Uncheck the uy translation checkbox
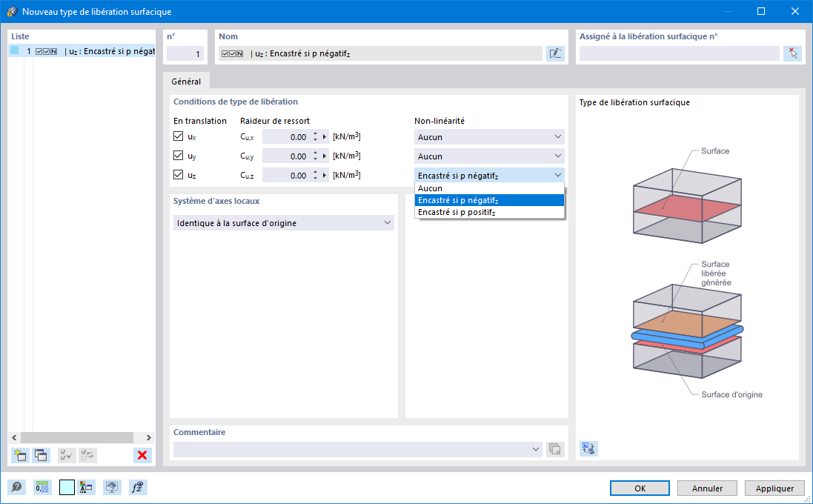This screenshot has width=813, height=504. tap(179, 156)
